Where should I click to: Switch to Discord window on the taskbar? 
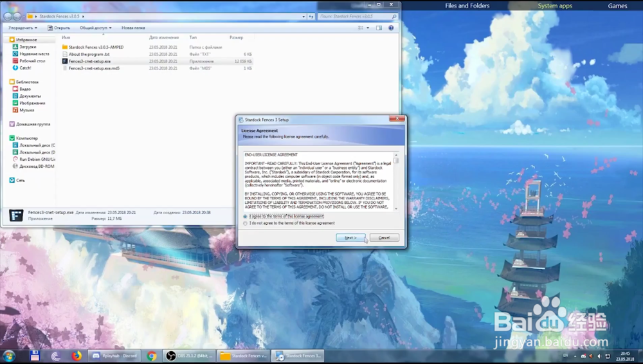click(115, 356)
